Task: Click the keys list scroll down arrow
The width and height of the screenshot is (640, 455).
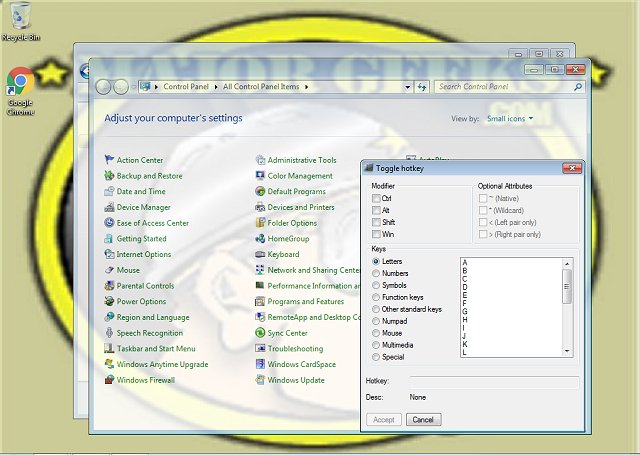Action: pyautogui.click(x=567, y=351)
